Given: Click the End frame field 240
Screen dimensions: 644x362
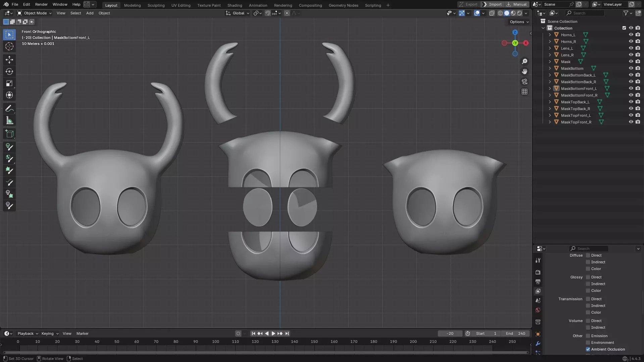Looking at the screenshot, I should pyautogui.click(x=515, y=333).
